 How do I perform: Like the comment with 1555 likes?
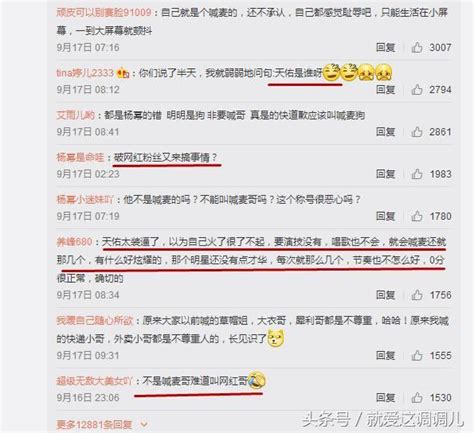click(x=417, y=356)
